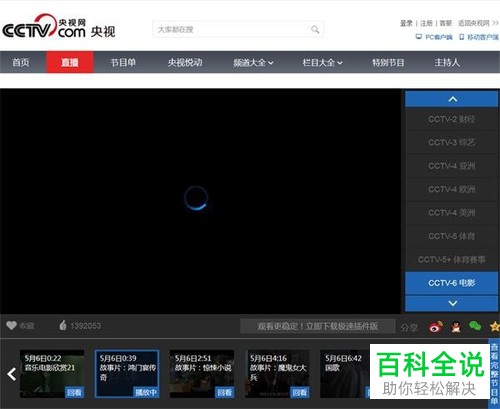
Task: Select the 直播 tab
Action: (x=70, y=62)
